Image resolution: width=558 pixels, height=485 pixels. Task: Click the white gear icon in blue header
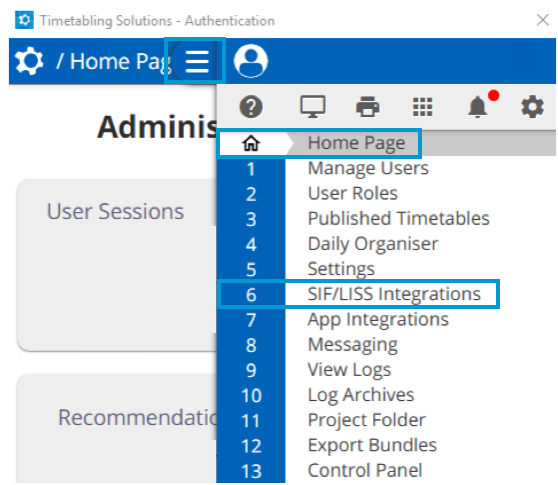pos(29,61)
